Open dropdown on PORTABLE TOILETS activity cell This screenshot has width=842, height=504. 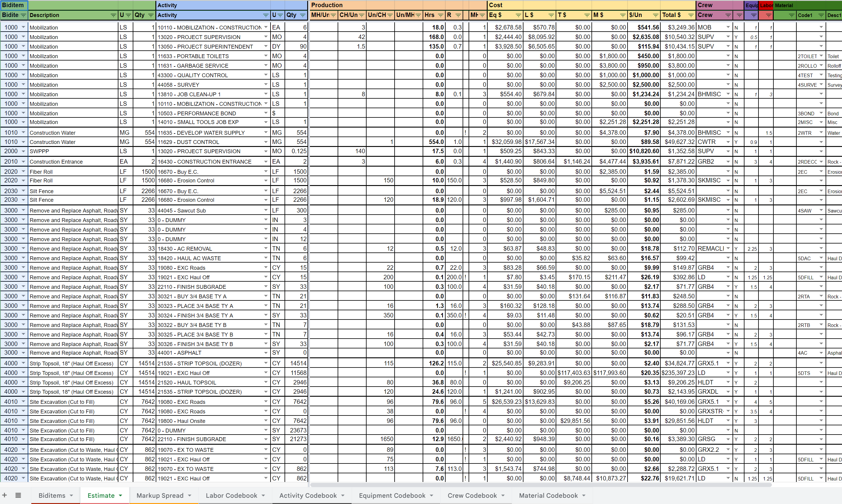click(266, 56)
